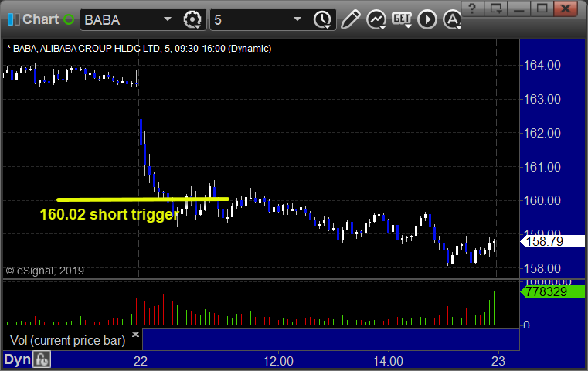Select the drawing pencil tool

click(x=350, y=19)
